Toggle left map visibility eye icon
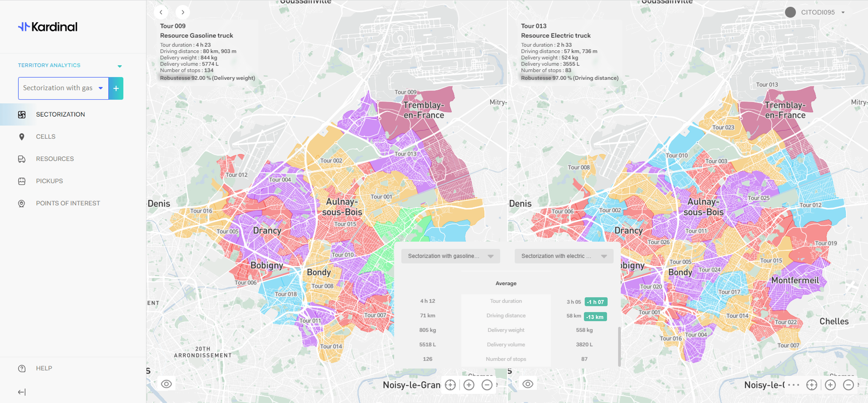 [x=166, y=384]
